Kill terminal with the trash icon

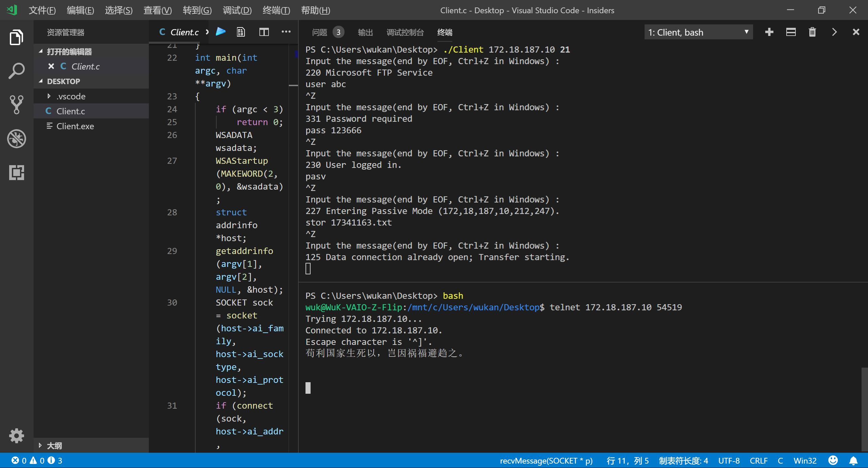point(812,32)
